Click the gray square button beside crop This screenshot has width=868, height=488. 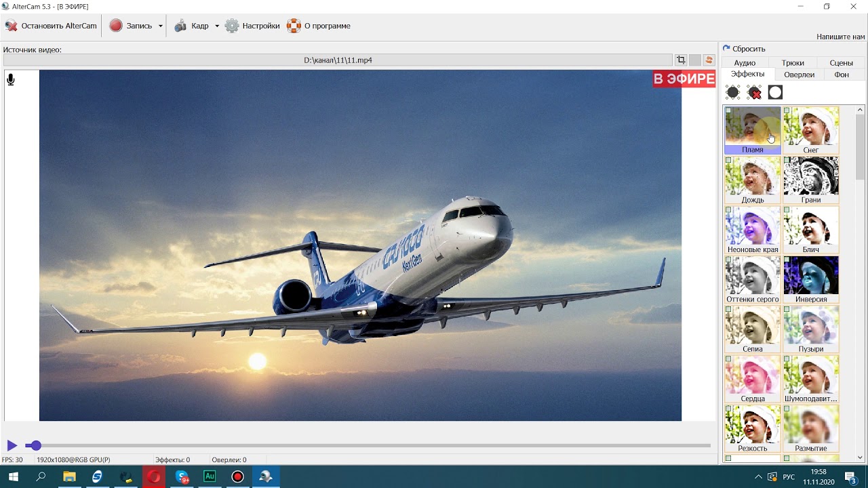click(x=695, y=60)
